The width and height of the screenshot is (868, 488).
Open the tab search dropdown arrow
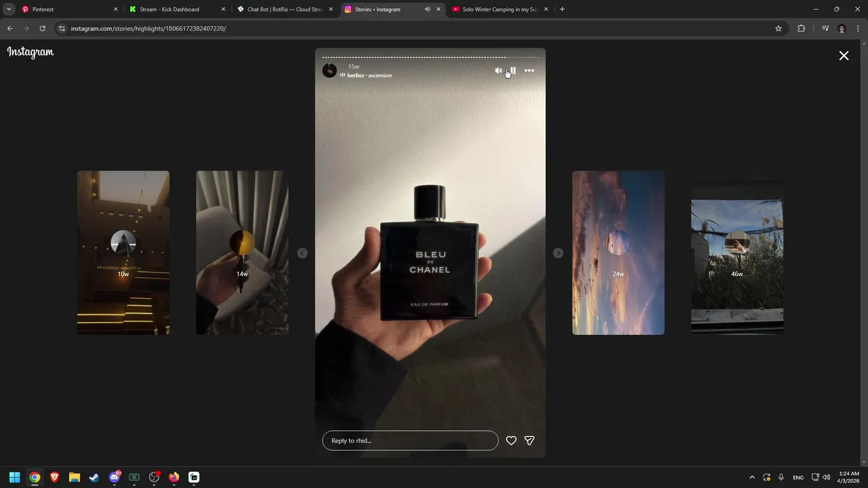(x=9, y=9)
